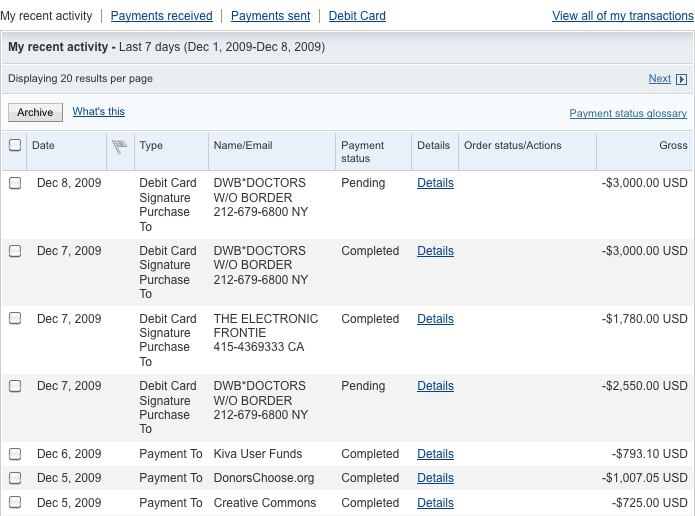Tick the Kiva User Funds checkbox
The image size is (695, 516).
click(x=15, y=453)
